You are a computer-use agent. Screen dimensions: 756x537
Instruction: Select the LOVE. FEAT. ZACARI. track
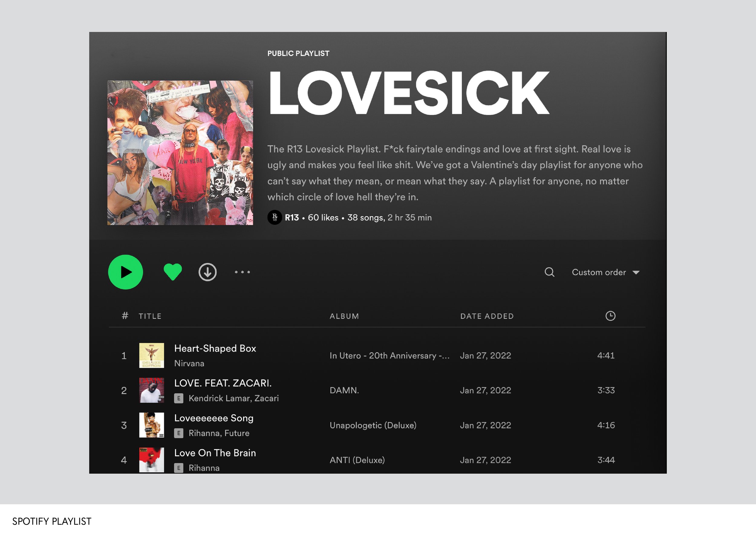223,383
